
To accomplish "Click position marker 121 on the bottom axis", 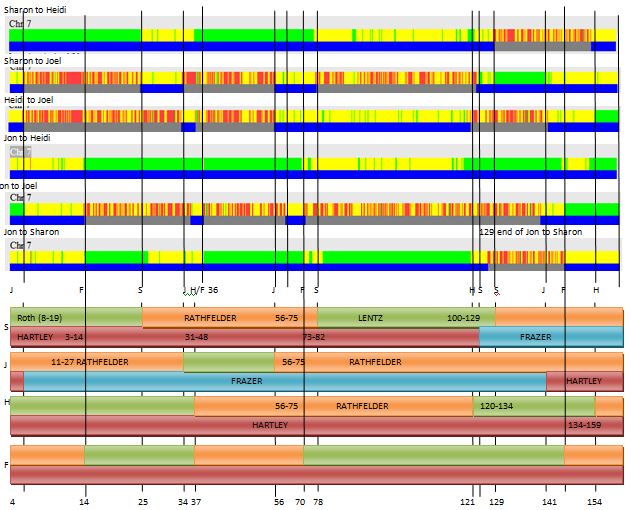I will (468, 502).
